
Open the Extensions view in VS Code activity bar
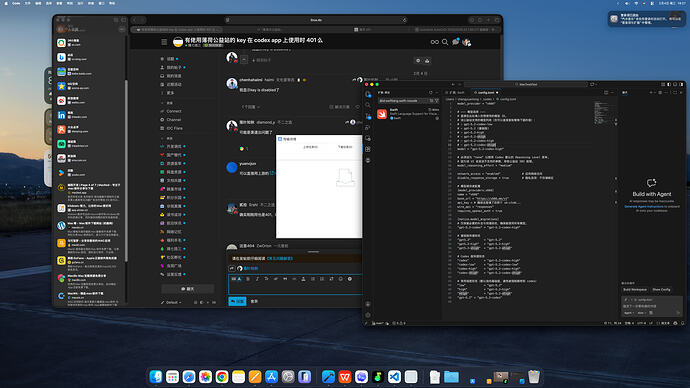[x=368, y=149]
